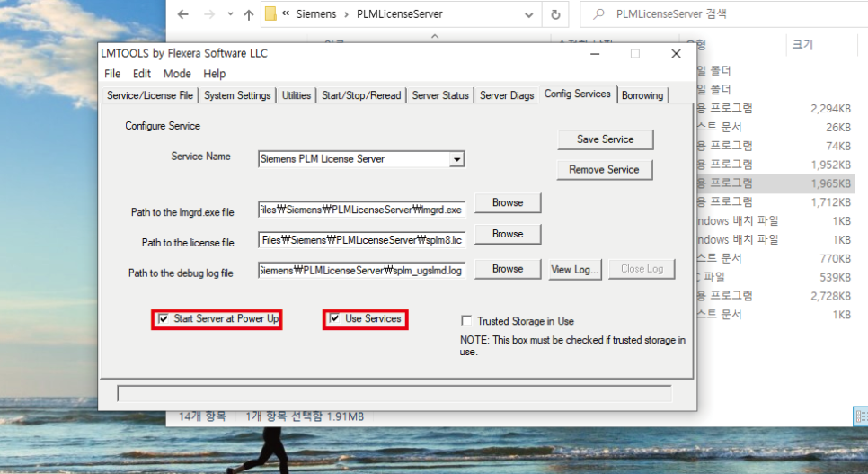Close the LMTOOLS window
868x474 pixels.
point(676,54)
